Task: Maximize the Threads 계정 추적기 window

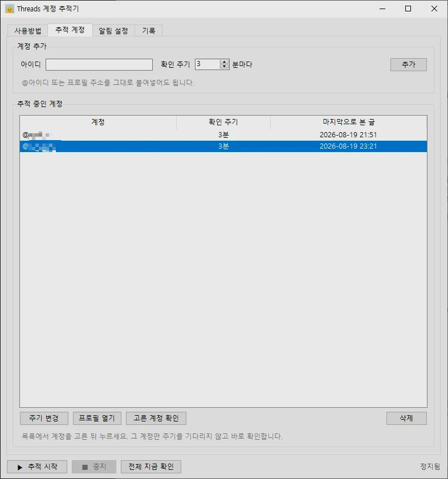Action: 408,9
